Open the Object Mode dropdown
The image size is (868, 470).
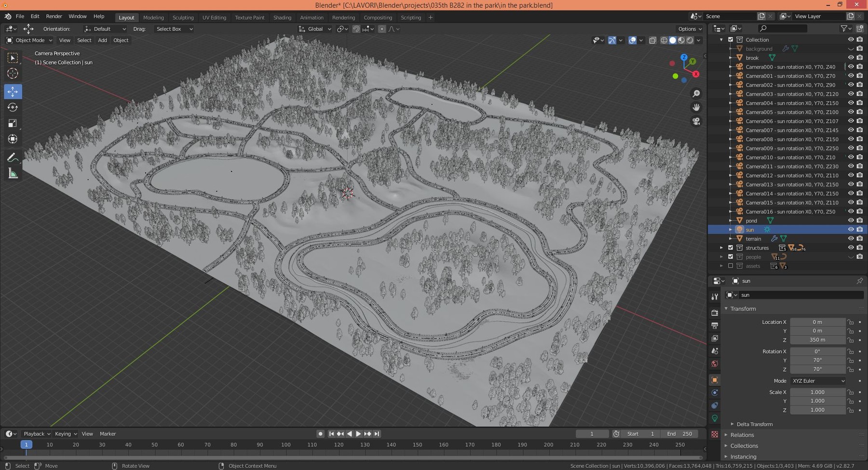(x=29, y=40)
